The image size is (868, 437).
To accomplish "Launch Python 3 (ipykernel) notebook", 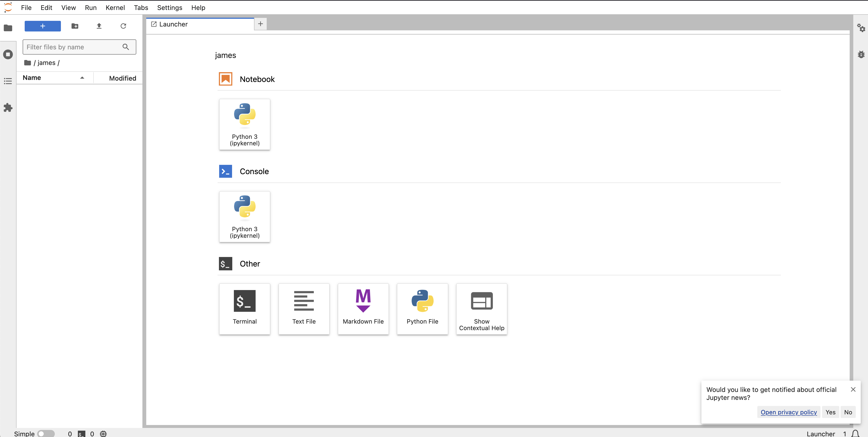I will pyautogui.click(x=245, y=124).
